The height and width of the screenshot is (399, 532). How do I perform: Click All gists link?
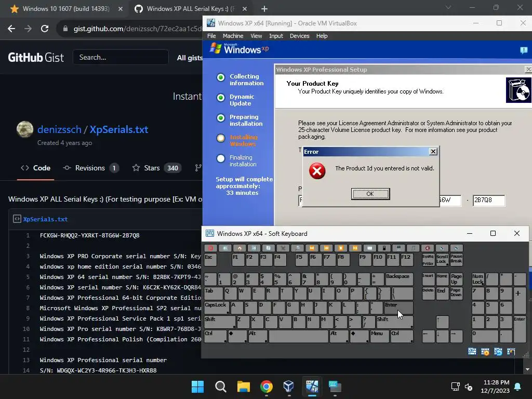tap(190, 58)
